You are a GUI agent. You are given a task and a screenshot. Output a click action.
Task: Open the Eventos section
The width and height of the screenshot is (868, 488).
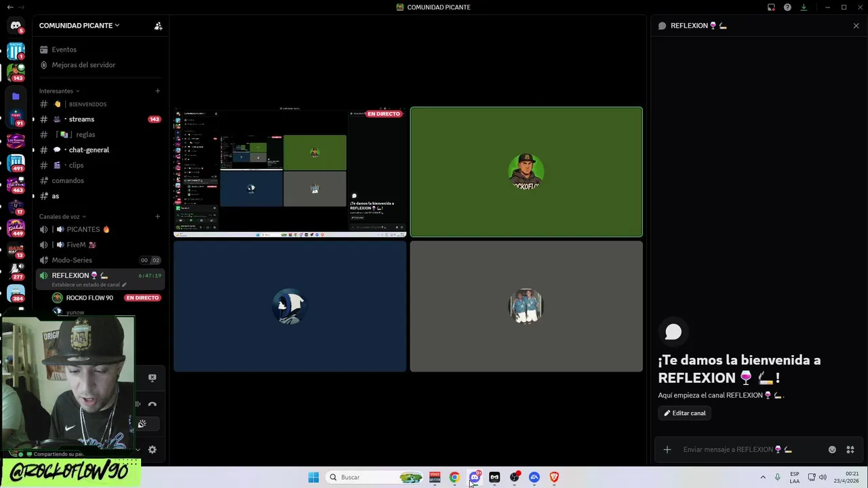[100, 49]
